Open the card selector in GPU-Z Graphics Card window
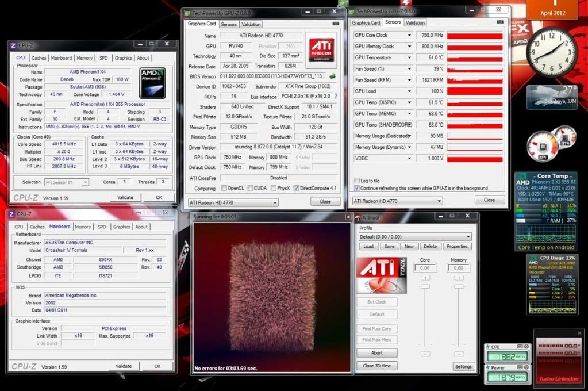 click(233, 202)
